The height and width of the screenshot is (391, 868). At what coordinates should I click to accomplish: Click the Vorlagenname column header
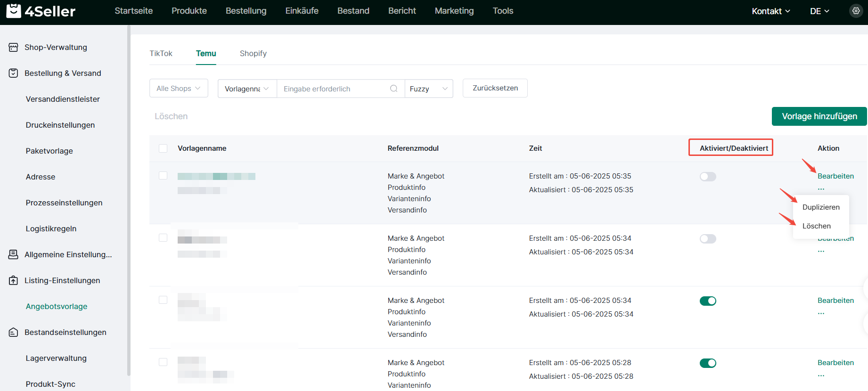pos(202,148)
